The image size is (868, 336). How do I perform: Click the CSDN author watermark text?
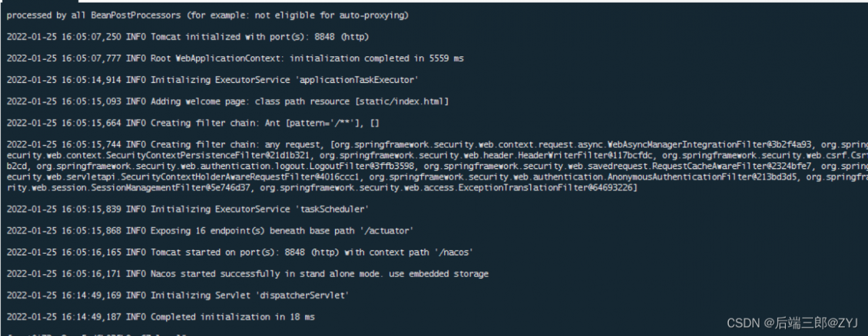792,322
